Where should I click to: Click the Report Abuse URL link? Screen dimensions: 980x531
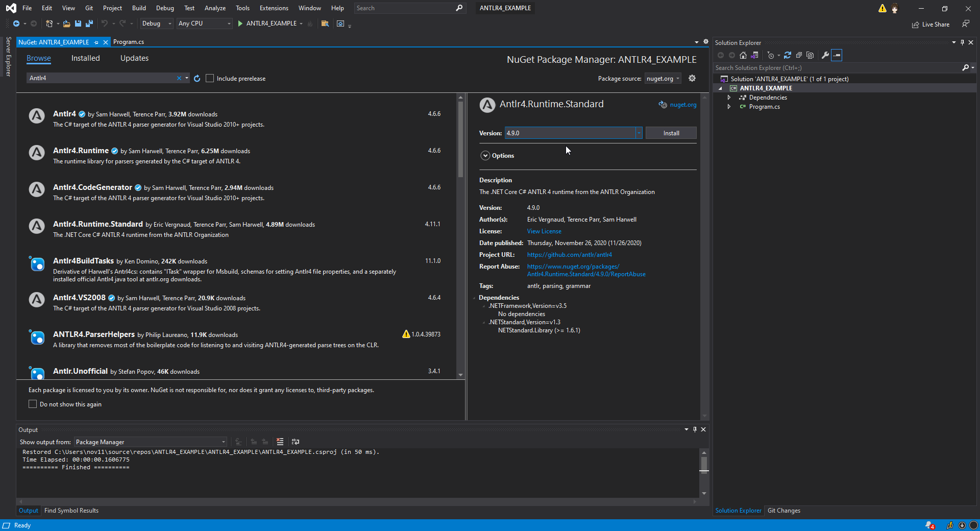pyautogui.click(x=586, y=270)
